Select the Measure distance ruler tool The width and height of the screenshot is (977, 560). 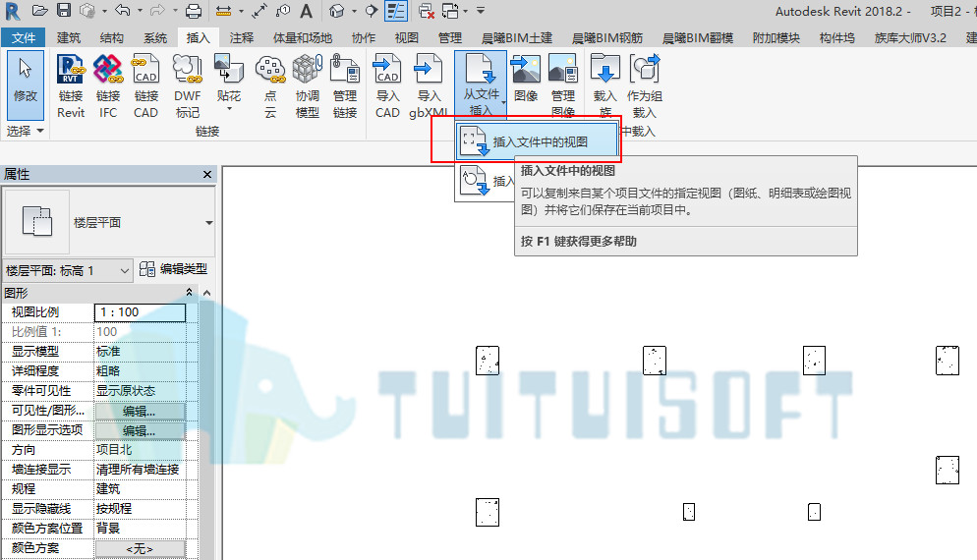[x=224, y=11]
